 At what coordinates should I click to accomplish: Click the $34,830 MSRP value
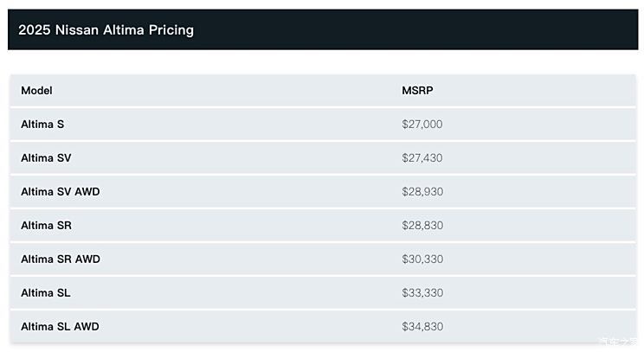click(x=422, y=326)
